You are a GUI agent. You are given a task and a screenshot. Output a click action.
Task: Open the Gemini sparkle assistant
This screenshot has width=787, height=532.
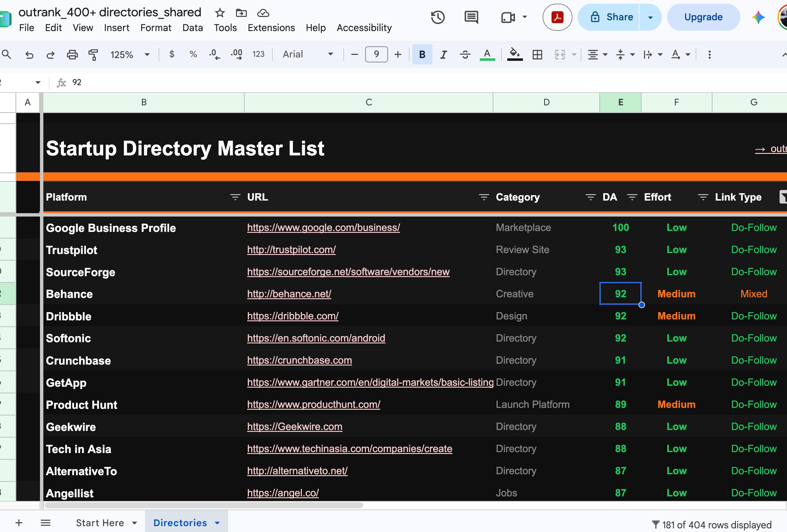pos(758,17)
